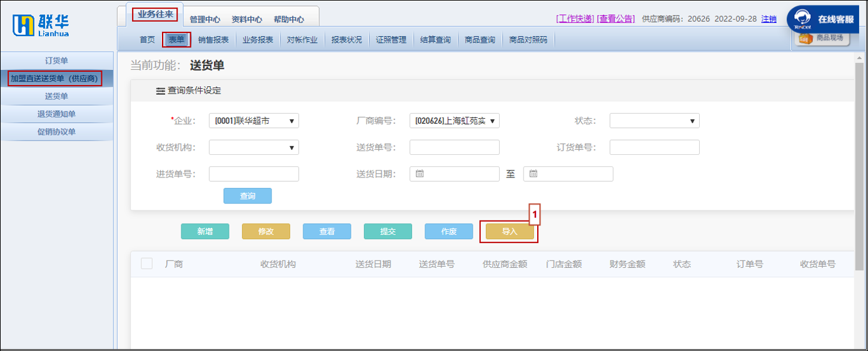Open the 企业 dropdown
868x351 pixels.
254,121
